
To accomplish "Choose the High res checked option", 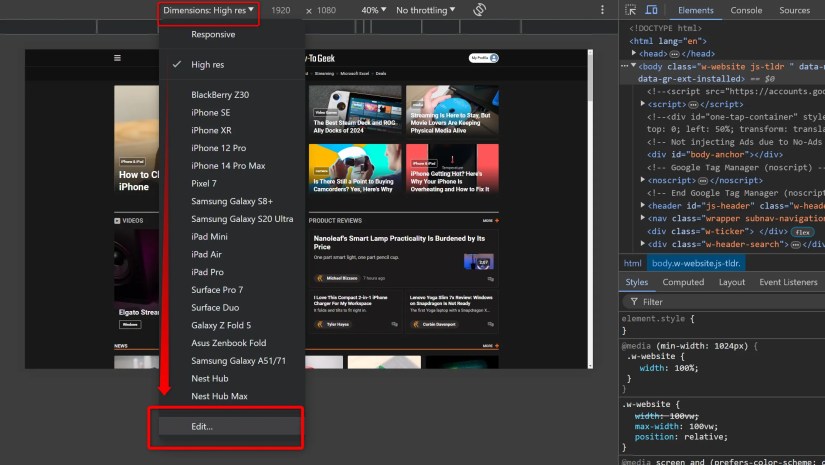I will [207, 64].
